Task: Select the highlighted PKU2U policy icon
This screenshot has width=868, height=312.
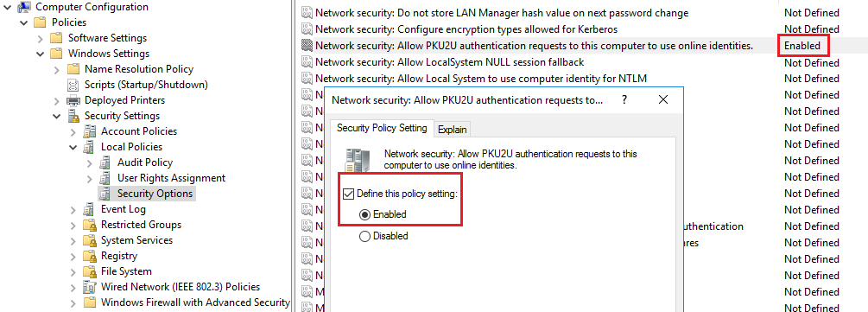Action: click(307, 46)
